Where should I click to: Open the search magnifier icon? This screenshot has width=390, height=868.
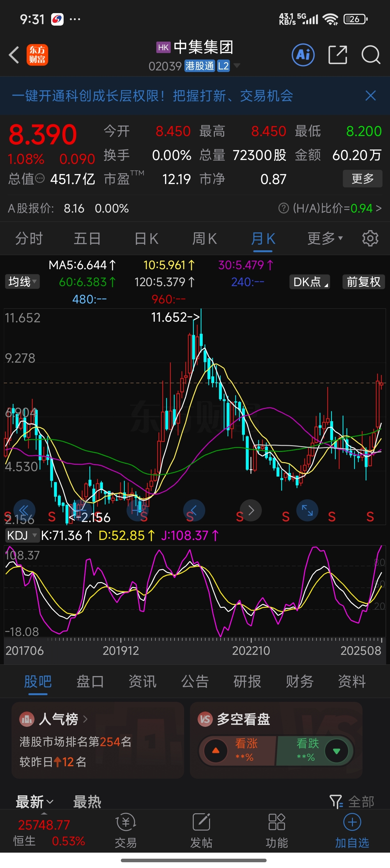371,55
